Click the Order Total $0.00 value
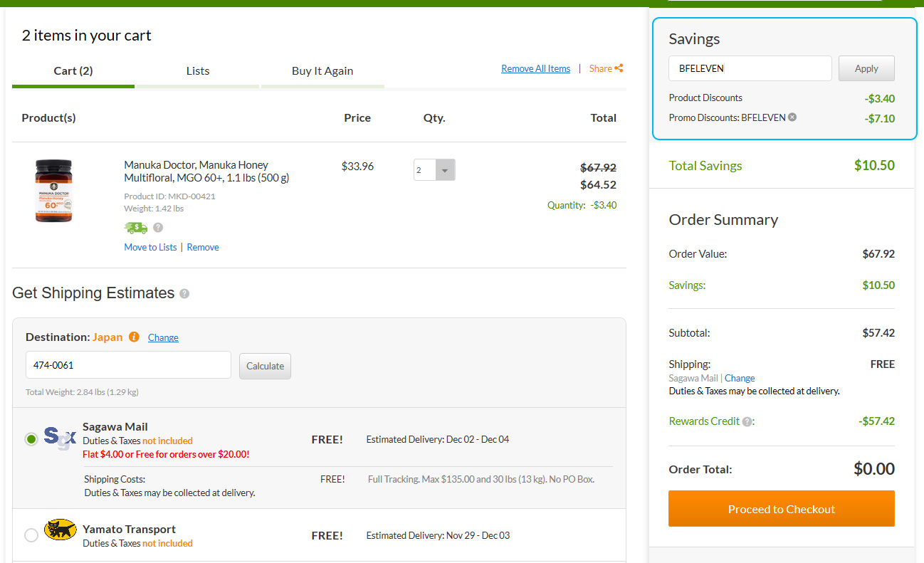The image size is (924, 563). 874,468
